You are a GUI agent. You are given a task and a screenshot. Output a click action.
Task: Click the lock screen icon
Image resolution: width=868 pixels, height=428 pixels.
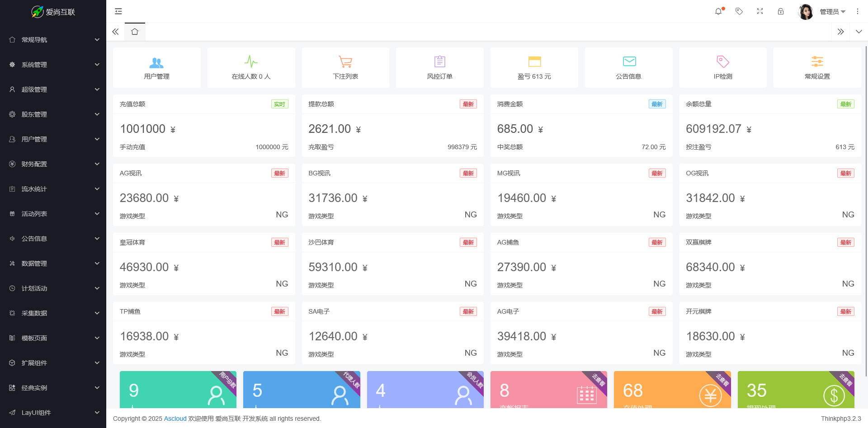(x=781, y=11)
